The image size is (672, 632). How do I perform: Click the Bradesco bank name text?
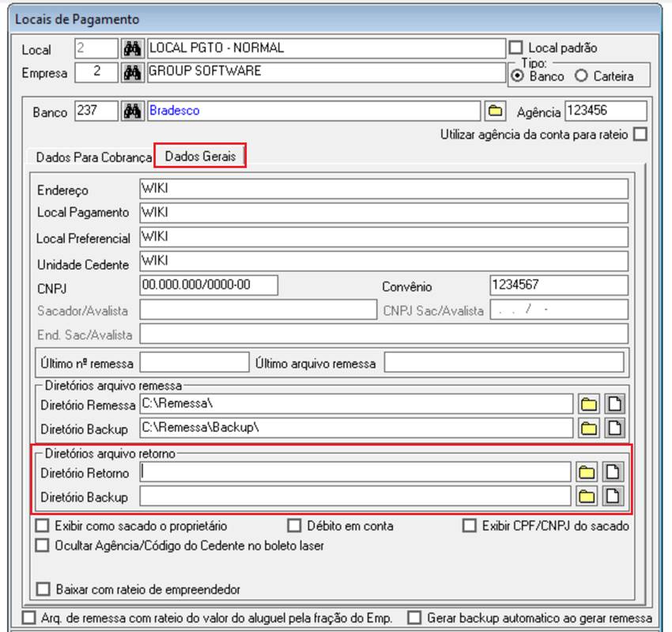click(175, 111)
